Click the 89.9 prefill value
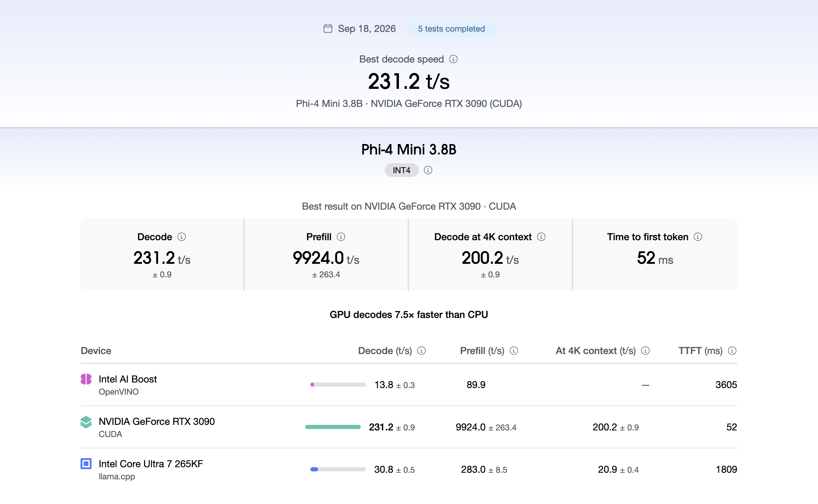Screen dimensions: 818x504 pos(476,385)
